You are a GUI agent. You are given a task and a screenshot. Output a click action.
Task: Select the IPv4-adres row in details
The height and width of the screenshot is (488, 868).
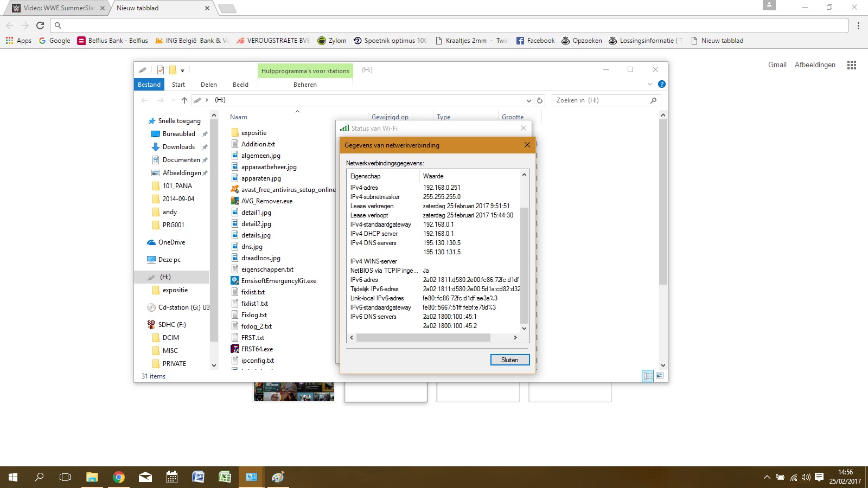click(433, 188)
